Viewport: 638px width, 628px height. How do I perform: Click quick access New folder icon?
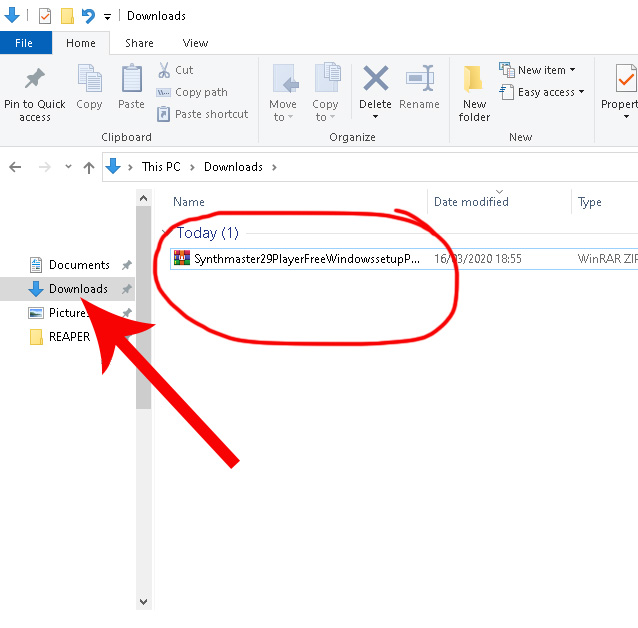coord(67,16)
